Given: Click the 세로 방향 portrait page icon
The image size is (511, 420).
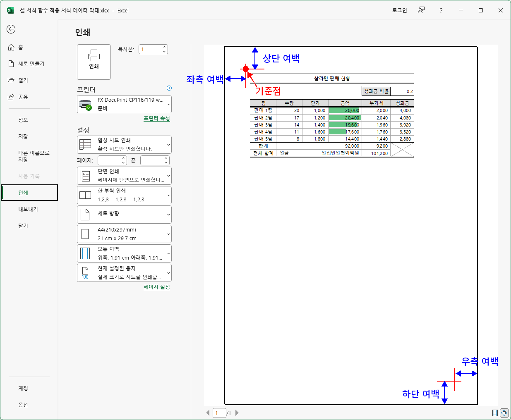Looking at the screenshot, I should [x=85, y=215].
